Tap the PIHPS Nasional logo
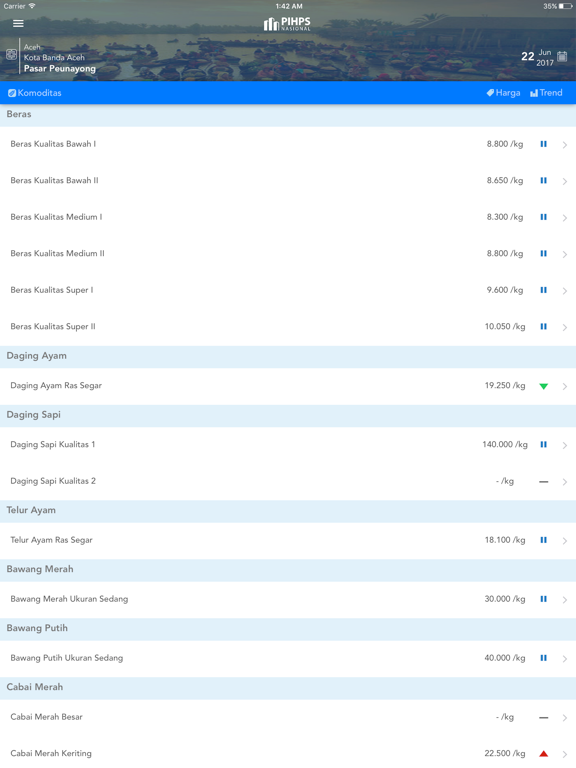The width and height of the screenshot is (576, 768). click(x=287, y=24)
